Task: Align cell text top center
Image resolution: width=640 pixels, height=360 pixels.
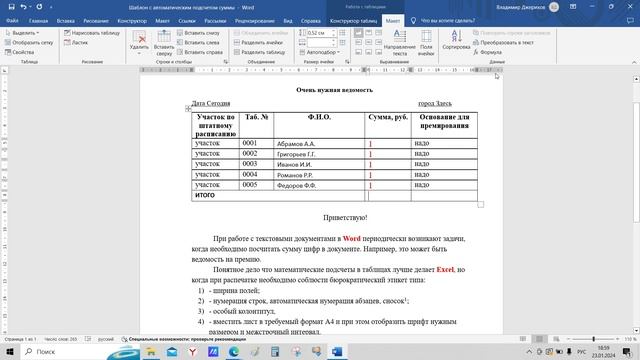Action: pyautogui.click(x=369, y=33)
